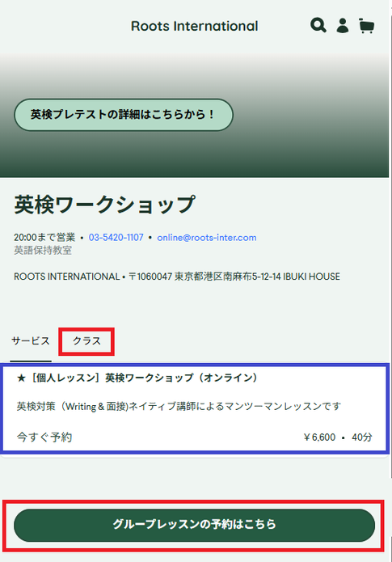Click the ￥6,600 price text
The height and width of the screenshot is (562, 392).
tap(319, 437)
